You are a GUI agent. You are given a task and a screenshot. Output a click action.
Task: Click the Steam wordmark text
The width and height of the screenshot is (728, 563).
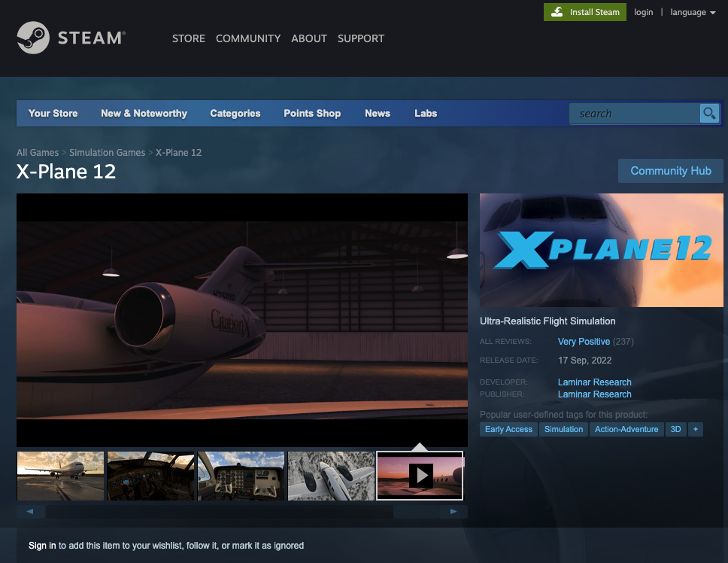coord(92,38)
